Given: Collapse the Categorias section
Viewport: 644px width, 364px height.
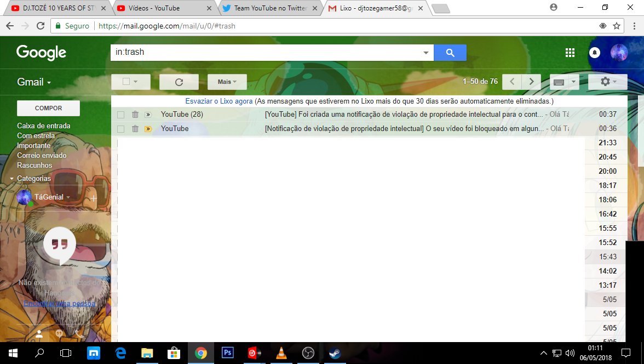Looking at the screenshot, I should coord(12,179).
